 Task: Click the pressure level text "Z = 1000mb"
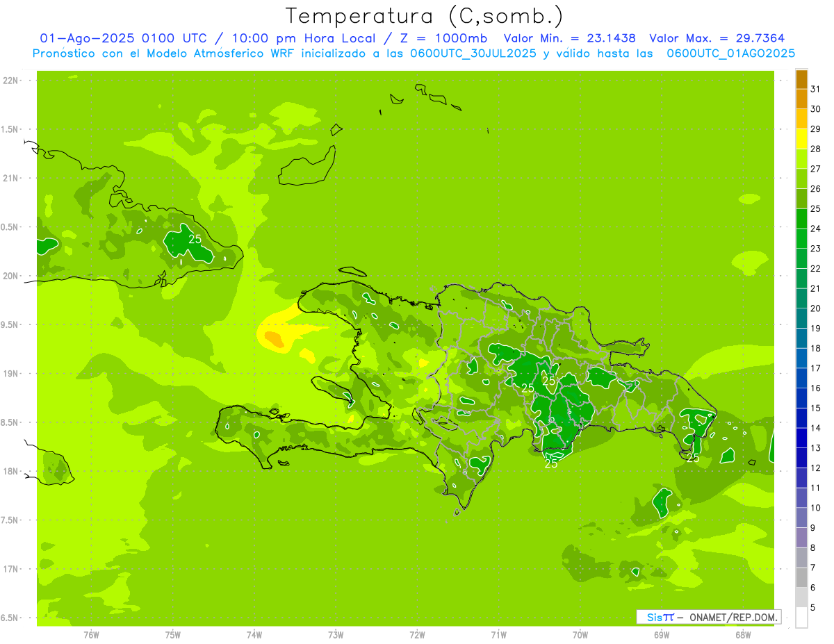click(x=445, y=38)
